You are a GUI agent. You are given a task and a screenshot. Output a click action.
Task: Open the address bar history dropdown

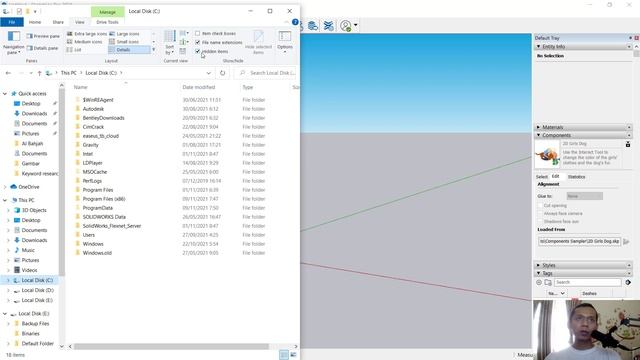click(209, 73)
